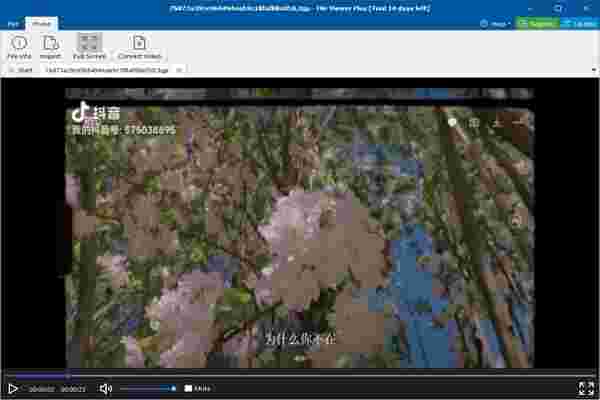The image size is (600, 400).
Task: Close the open video file tab
Action: [x=179, y=70]
